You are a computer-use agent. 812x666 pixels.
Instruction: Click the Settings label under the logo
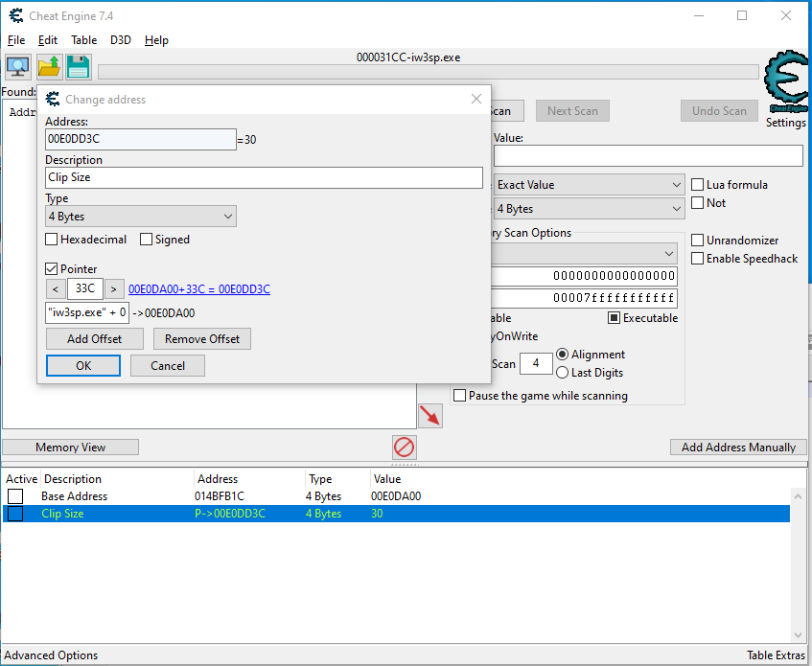(785, 123)
